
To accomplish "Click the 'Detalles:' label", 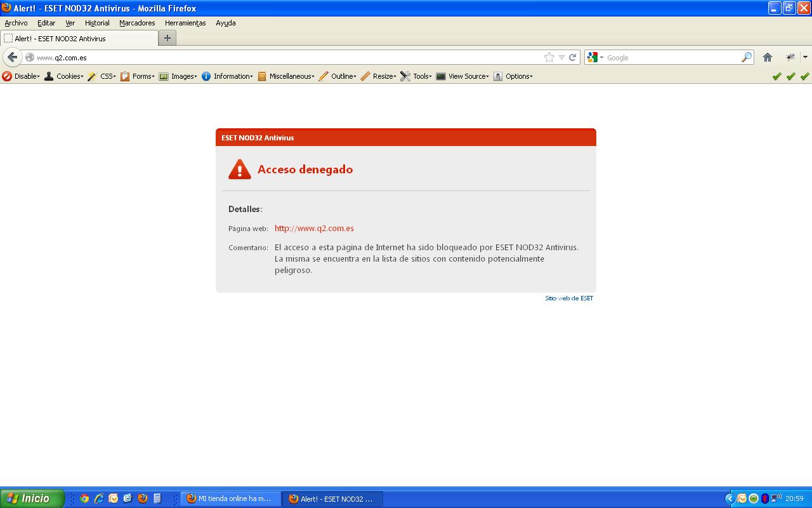I will [246, 209].
